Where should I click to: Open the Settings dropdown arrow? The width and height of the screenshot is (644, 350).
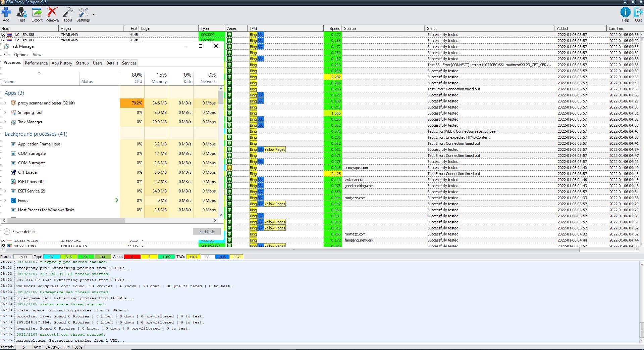(x=94, y=14)
